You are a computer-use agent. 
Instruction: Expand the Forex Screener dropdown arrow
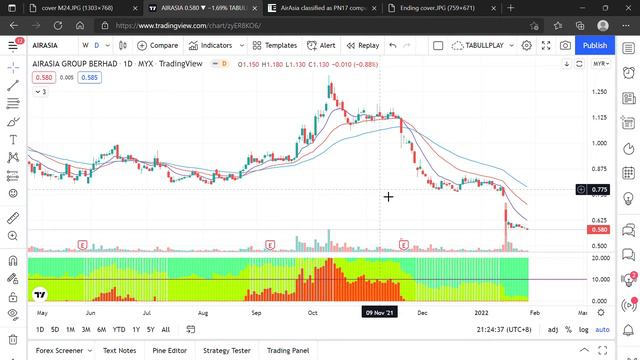[x=90, y=350]
